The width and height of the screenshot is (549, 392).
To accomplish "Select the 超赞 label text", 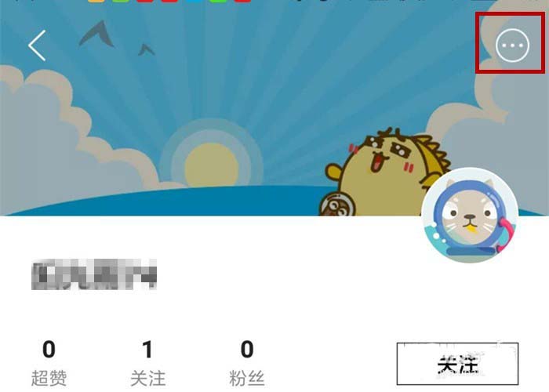I will (49, 379).
